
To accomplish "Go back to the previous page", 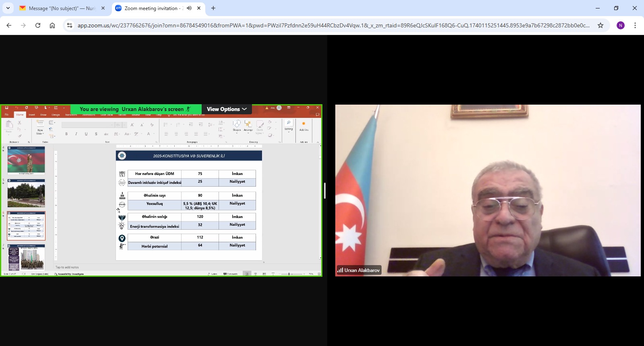I will 9,25.
